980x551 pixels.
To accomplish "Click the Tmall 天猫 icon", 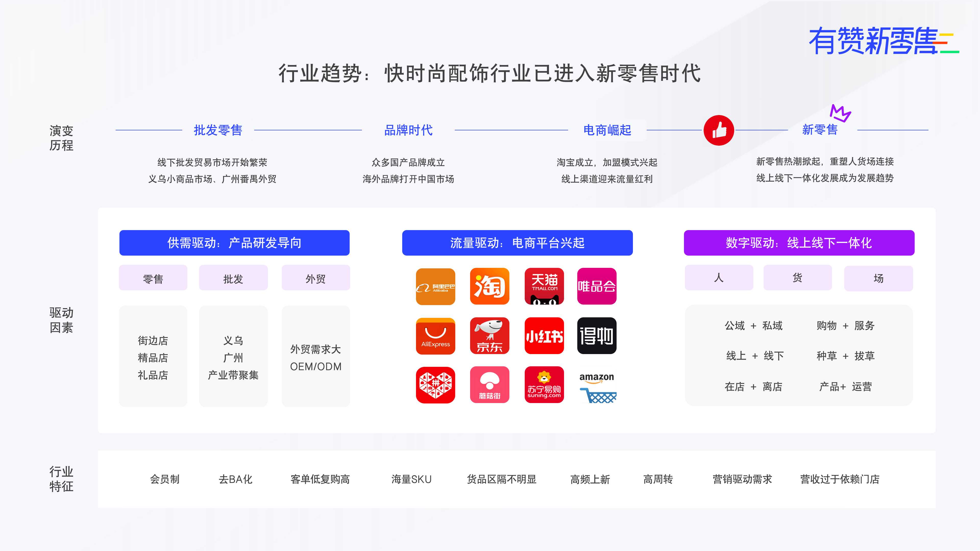I will pos(544,286).
